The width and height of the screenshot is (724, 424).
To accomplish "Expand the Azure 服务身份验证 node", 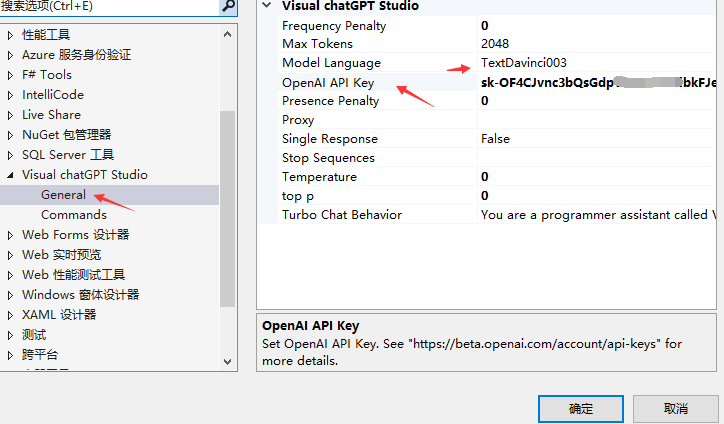I will [11, 55].
